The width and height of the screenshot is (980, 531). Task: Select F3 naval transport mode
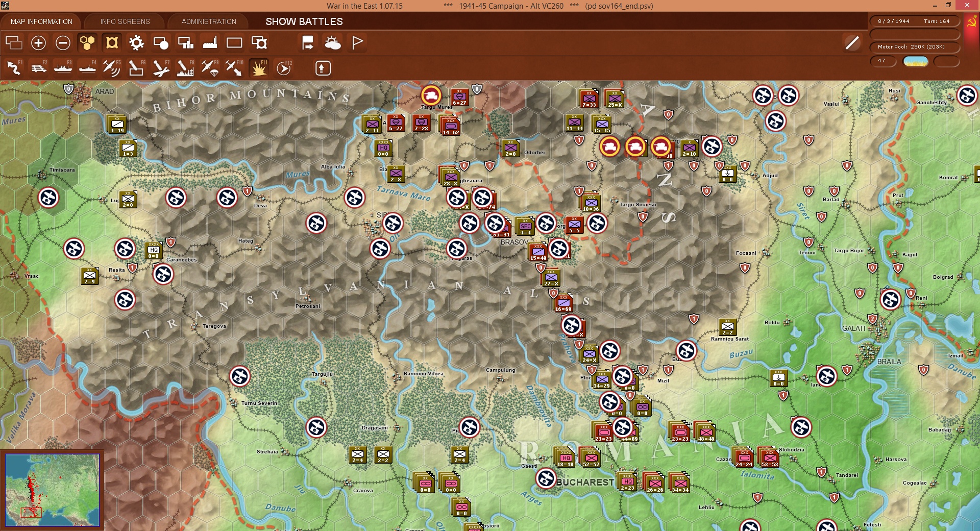(63, 68)
